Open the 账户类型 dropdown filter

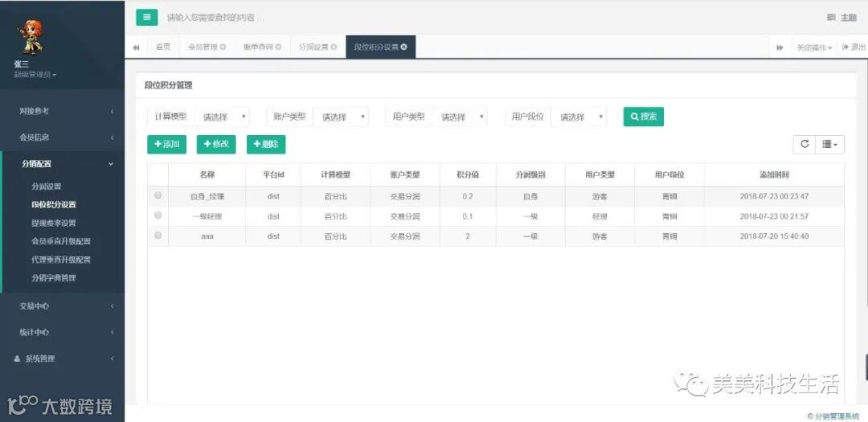341,117
